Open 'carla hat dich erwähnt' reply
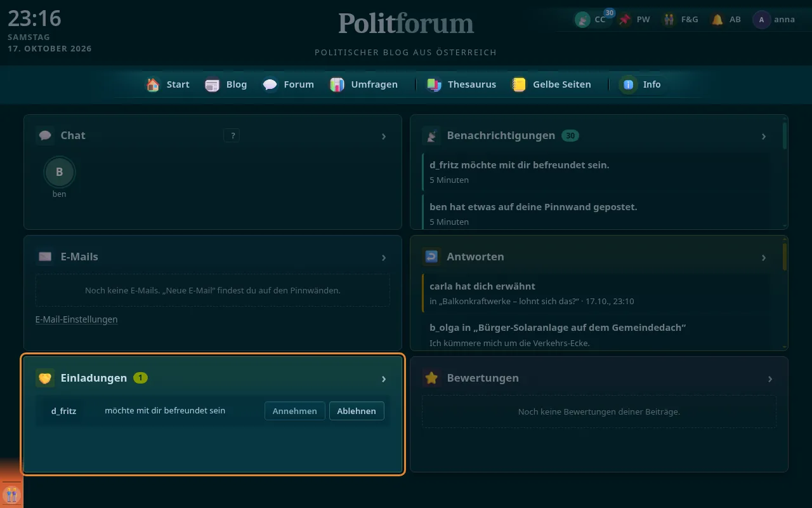The image size is (812, 508). tap(597, 293)
